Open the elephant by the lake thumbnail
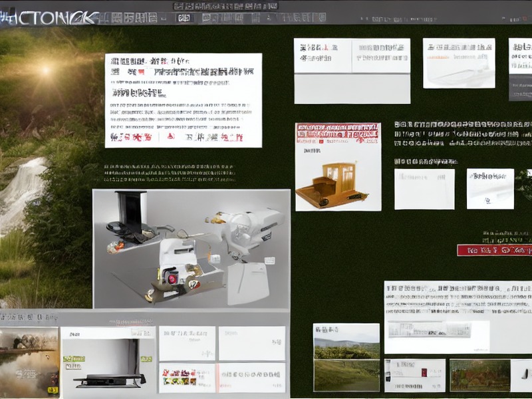This screenshot has height=399, width=532. (x=29, y=362)
